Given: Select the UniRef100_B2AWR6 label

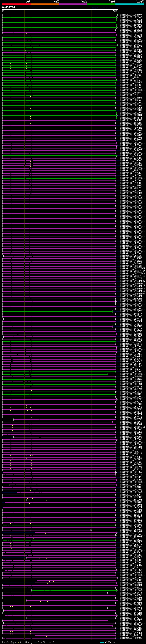Looking at the screenshot, I should point(131,334).
